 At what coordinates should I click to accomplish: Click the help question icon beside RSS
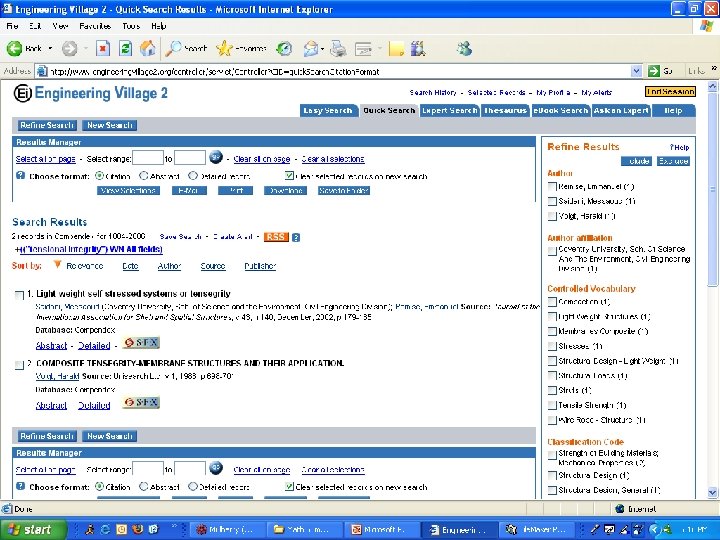[296, 237]
